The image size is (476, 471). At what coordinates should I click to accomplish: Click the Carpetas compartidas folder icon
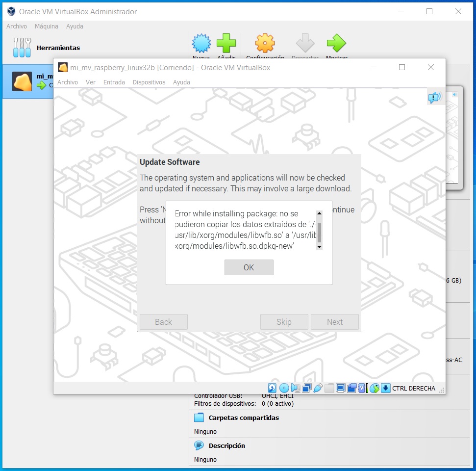click(x=199, y=418)
